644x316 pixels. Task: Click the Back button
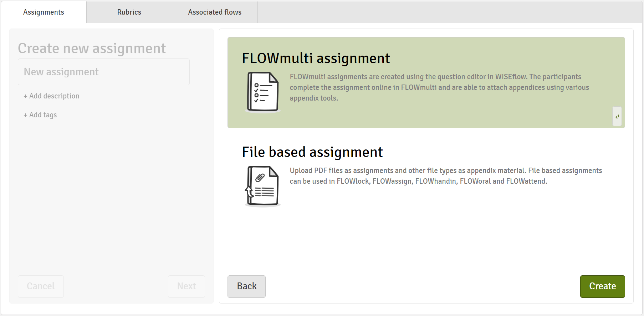tap(246, 286)
